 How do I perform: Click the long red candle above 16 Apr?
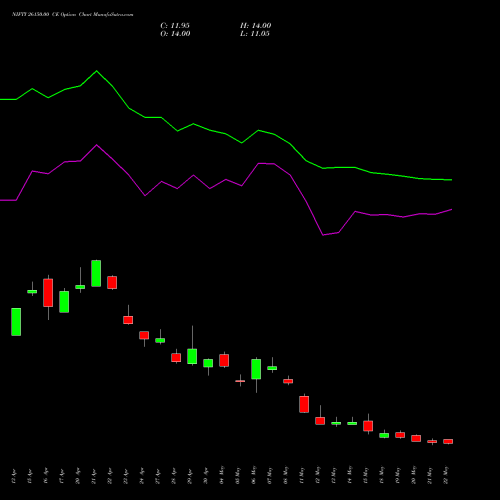coord(48,293)
